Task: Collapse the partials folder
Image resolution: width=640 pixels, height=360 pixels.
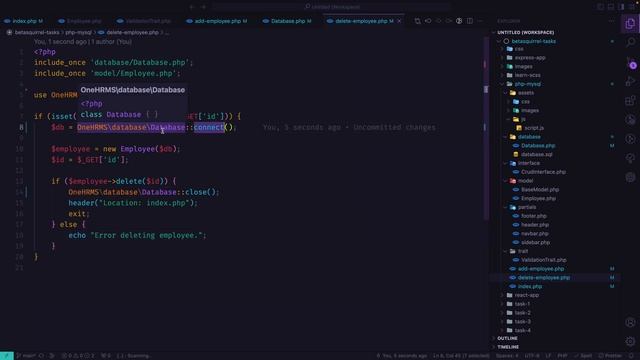Action: [x=527, y=207]
